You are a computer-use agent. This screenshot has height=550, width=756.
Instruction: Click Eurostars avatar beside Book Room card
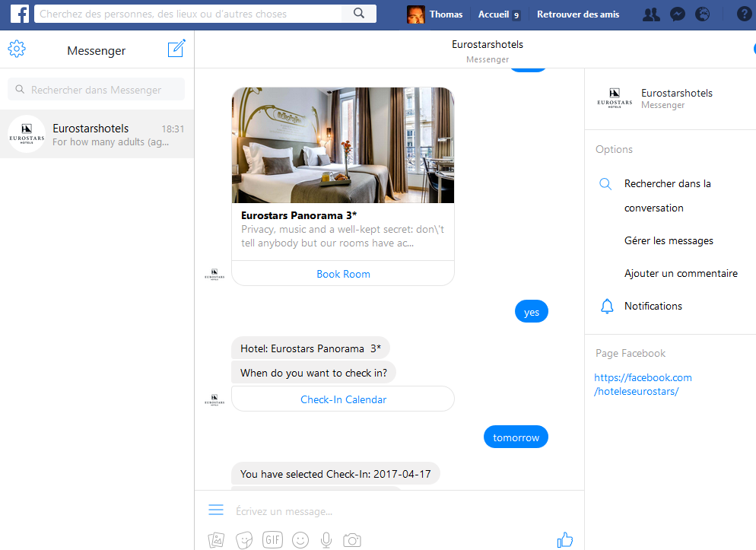coord(214,275)
